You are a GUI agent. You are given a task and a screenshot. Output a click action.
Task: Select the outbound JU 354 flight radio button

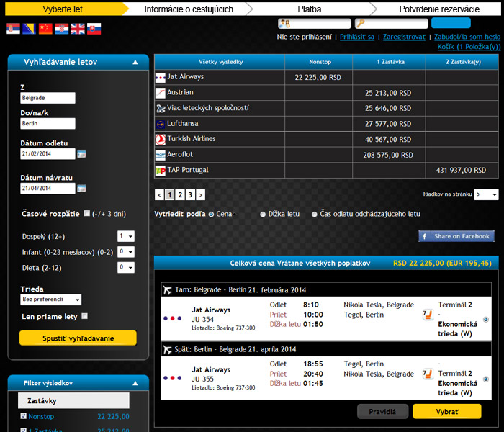[x=486, y=320]
